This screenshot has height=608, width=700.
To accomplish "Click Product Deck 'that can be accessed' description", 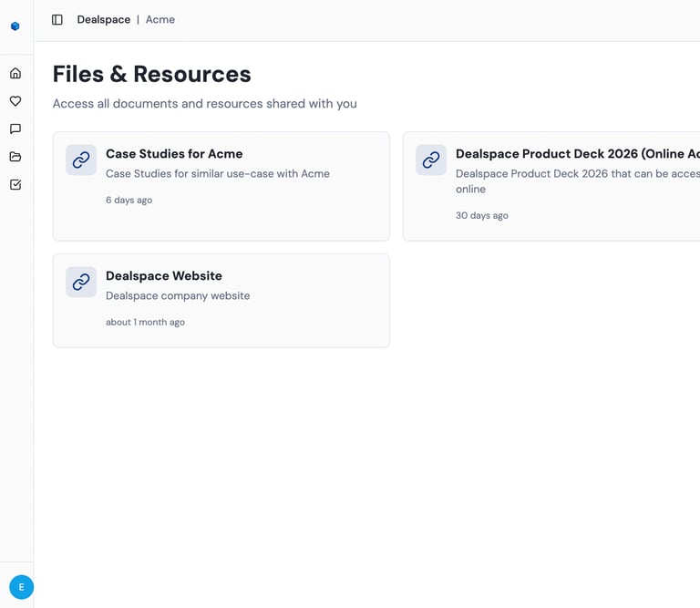I will [578, 181].
